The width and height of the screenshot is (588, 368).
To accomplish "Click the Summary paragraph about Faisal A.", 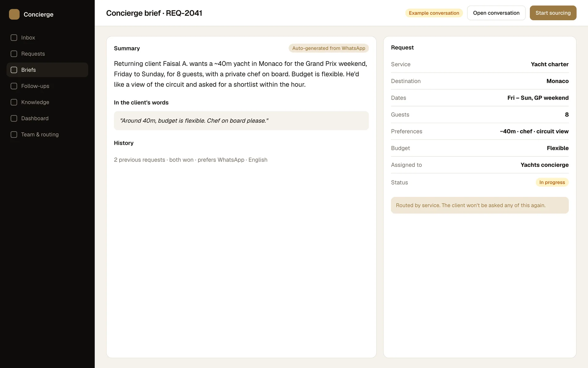I will 241,74.
